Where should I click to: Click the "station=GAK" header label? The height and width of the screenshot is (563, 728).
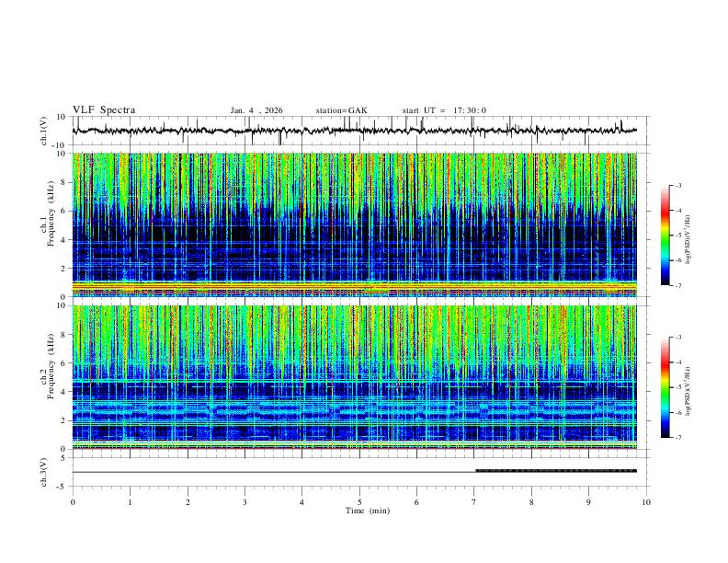click(x=341, y=110)
